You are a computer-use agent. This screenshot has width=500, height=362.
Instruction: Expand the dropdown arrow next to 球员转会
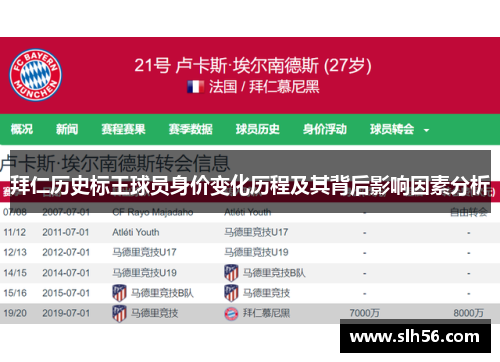[426, 130]
